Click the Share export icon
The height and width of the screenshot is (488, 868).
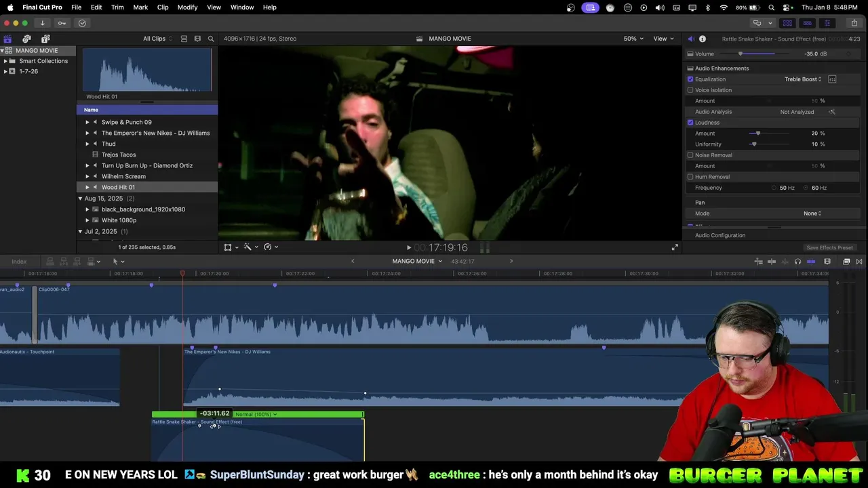tap(854, 23)
